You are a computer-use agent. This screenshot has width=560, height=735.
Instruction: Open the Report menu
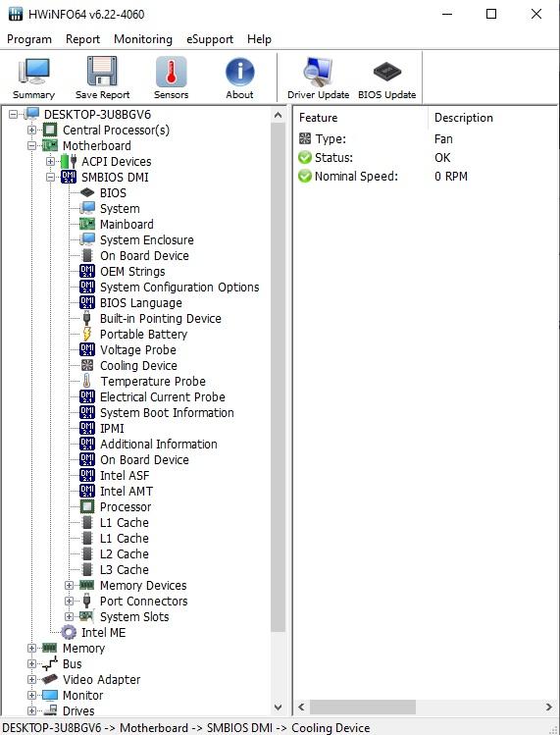pyautogui.click(x=83, y=39)
